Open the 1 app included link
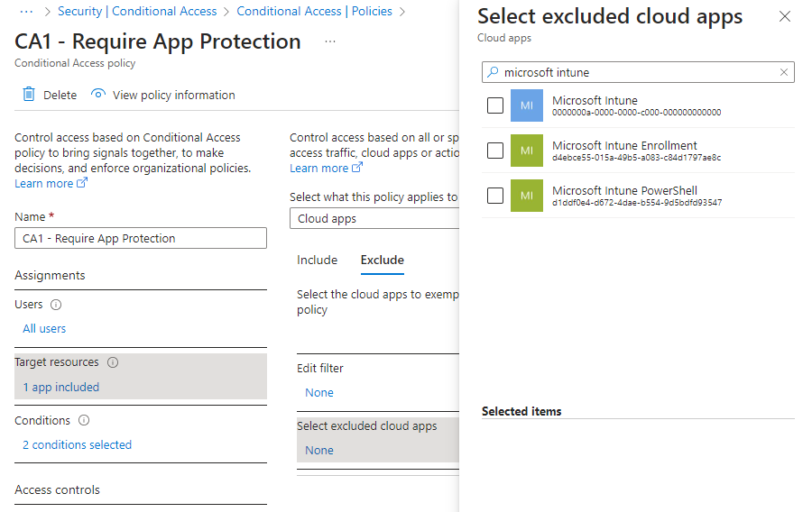The image size is (812, 512). (61, 387)
